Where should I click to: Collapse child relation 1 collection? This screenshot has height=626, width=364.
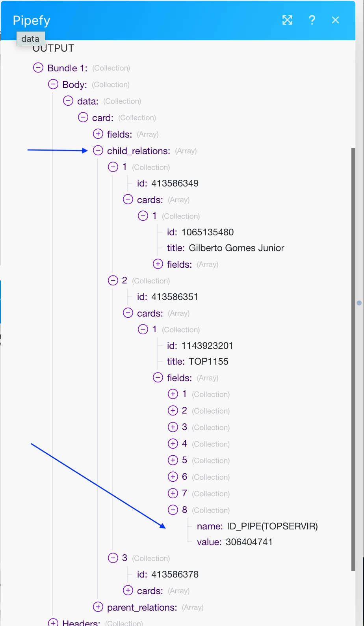[113, 167]
